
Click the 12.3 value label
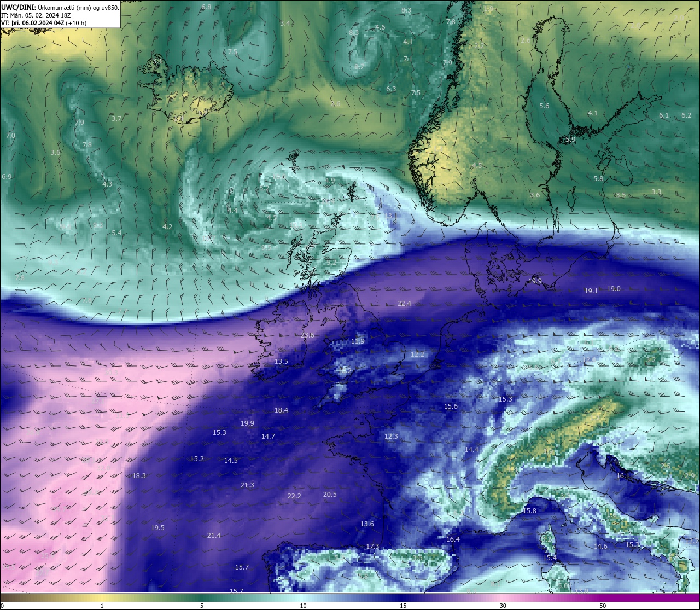pyautogui.click(x=391, y=437)
